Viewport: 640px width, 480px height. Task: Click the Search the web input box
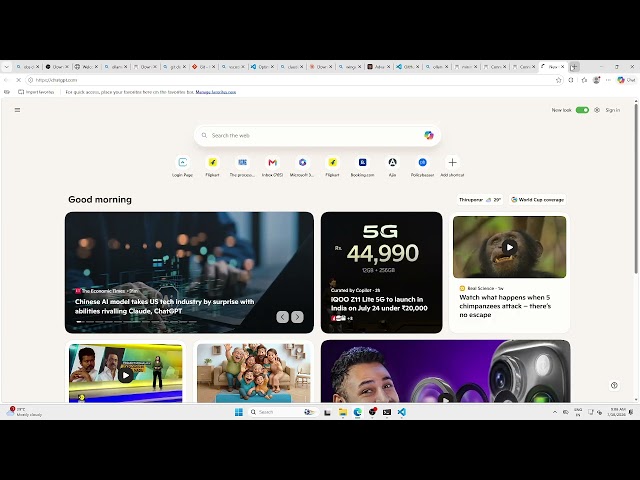(317, 135)
